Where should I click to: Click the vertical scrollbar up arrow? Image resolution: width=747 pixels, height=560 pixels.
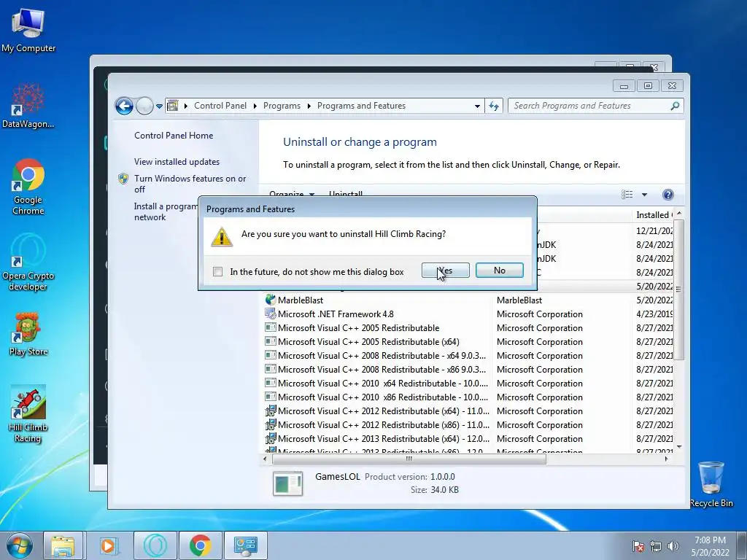point(679,214)
